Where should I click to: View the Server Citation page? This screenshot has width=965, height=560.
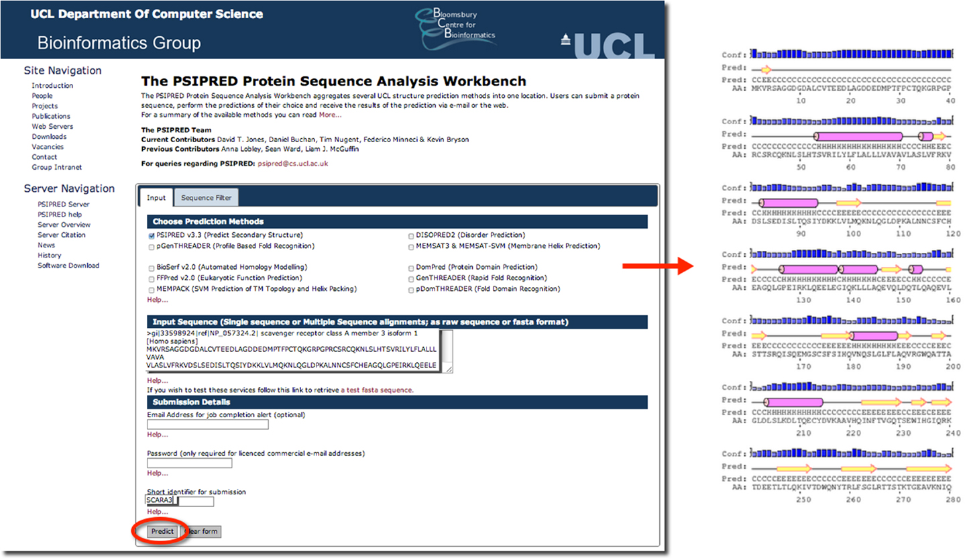(62, 235)
